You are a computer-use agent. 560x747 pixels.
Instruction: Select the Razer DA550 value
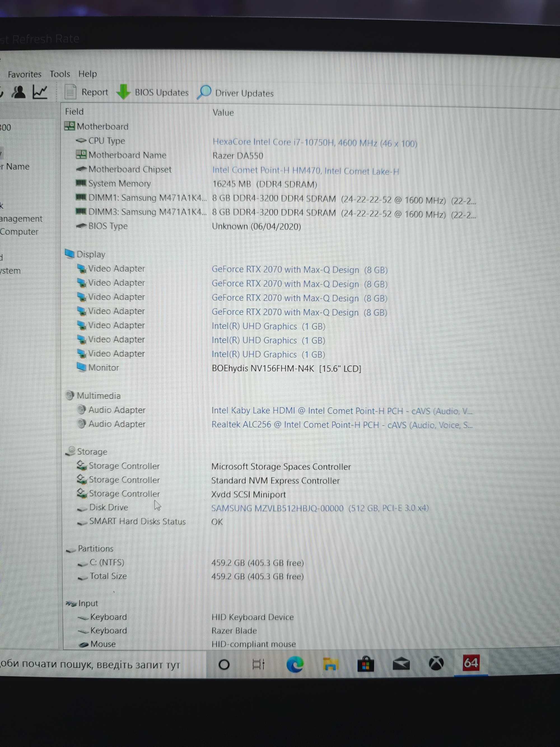pos(238,156)
